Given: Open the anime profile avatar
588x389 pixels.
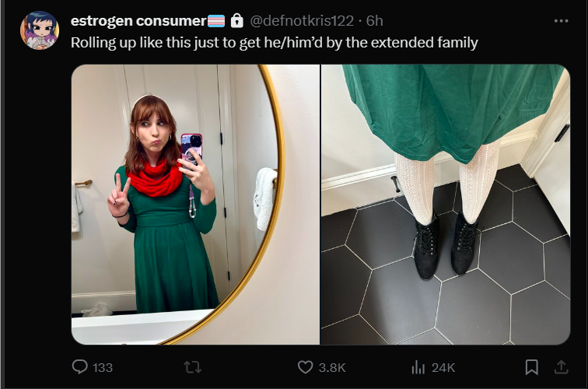Looking at the screenshot, I should coord(40,31).
